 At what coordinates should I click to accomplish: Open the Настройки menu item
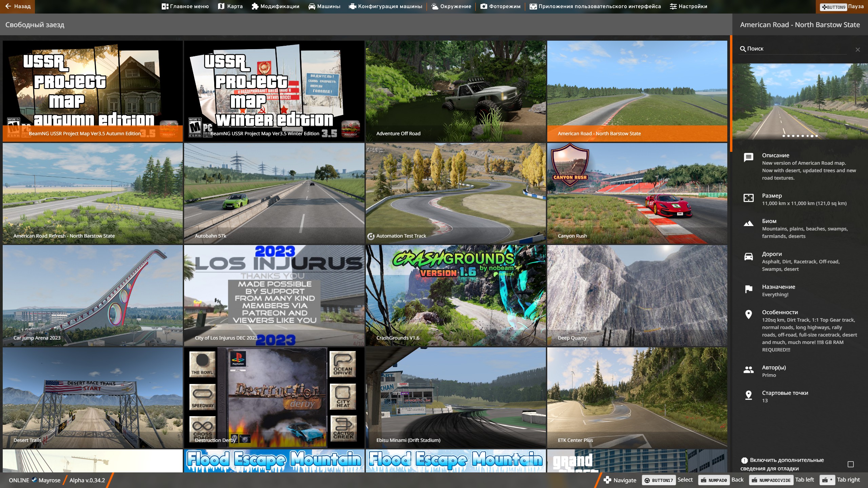tap(688, 6)
